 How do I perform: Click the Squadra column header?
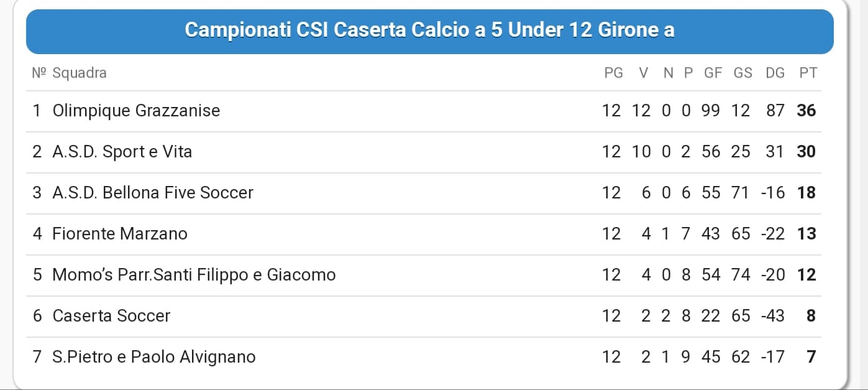pyautogui.click(x=80, y=73)
